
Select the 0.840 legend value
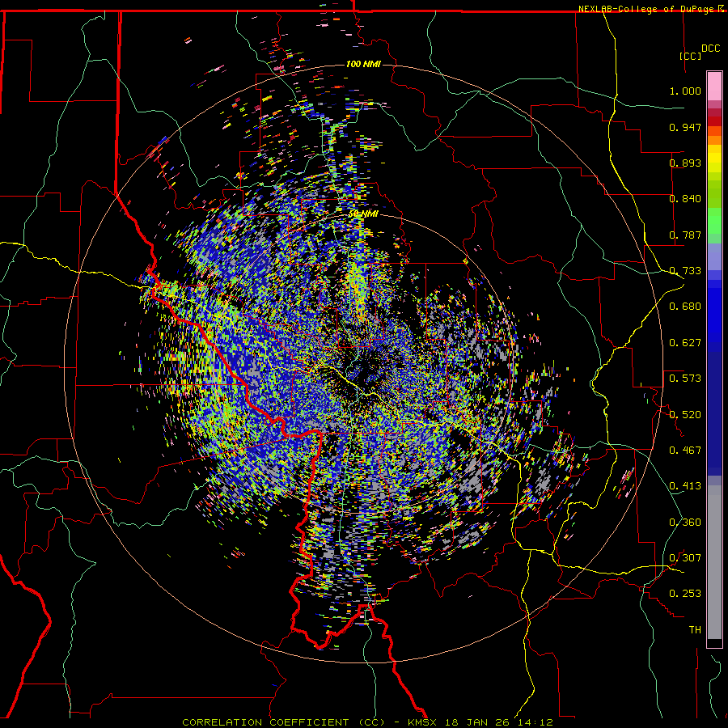(685, 199)
